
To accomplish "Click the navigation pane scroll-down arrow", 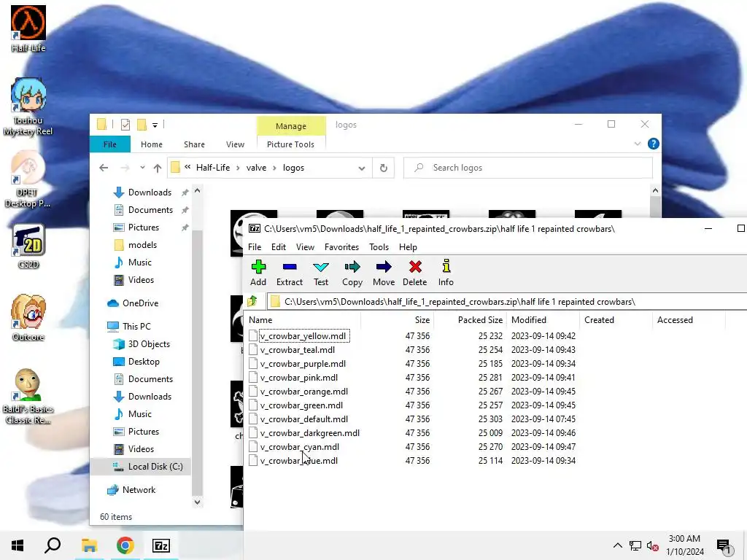I will coord(197,502).
